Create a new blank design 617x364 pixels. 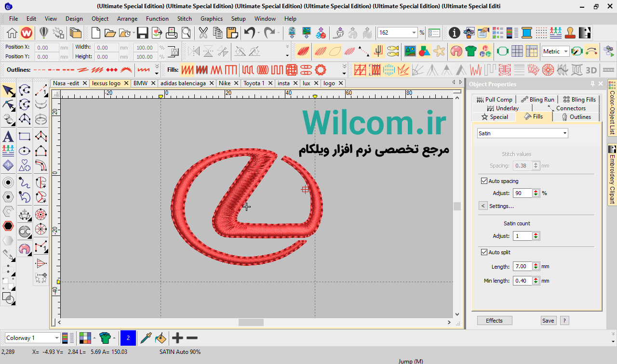pyautogui.click(x=96, y=33)
